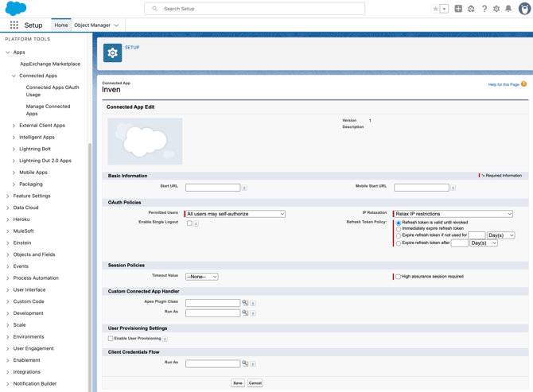Select Refresh token is valid until revoked

[399, 223]
